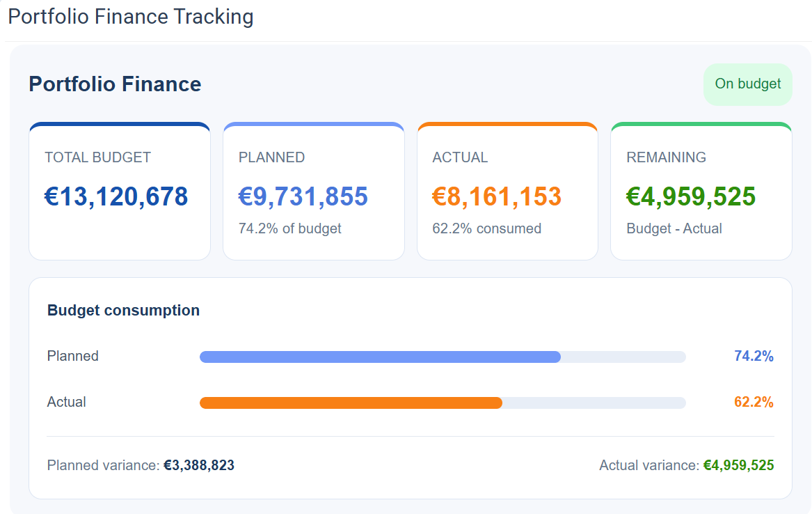Click the €8,161,153 actual value
Viewport: 812px width, 514px height.
click(497, 196)
